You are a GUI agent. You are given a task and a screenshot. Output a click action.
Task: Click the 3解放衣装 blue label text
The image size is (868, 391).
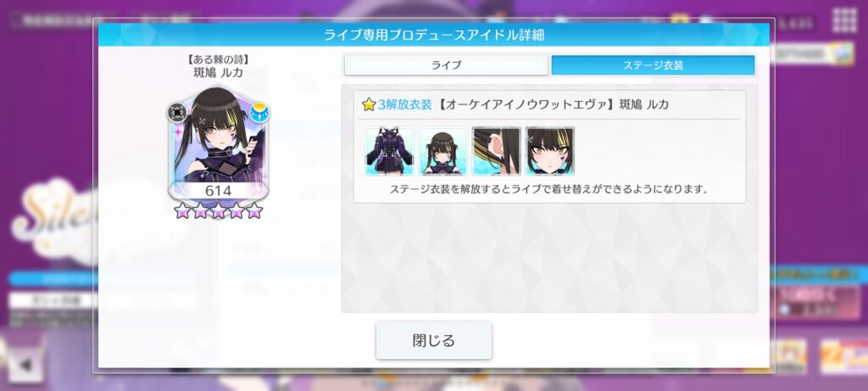404,104
